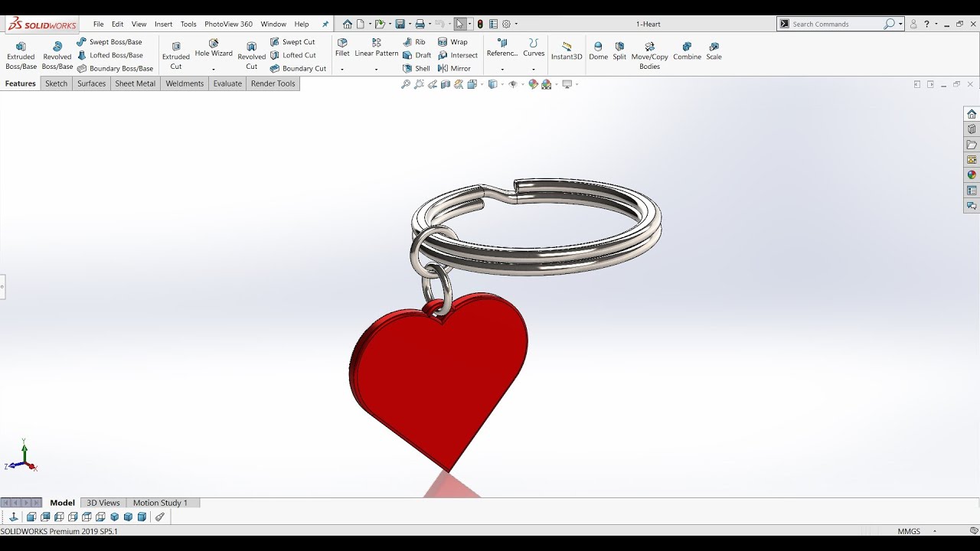The width and height of the screenshot is (980, 551).
Task: Select the Linear Pattern tool
Action: coord(376,48)
